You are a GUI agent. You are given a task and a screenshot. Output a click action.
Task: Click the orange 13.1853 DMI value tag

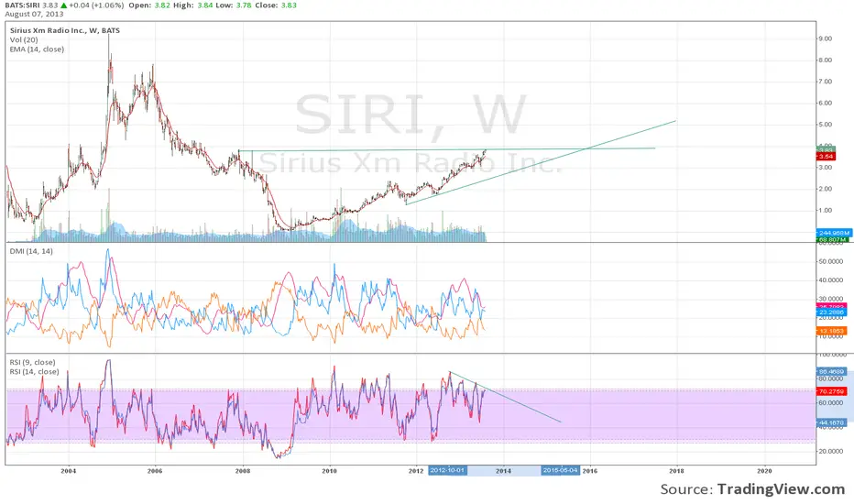pos(831,331)
